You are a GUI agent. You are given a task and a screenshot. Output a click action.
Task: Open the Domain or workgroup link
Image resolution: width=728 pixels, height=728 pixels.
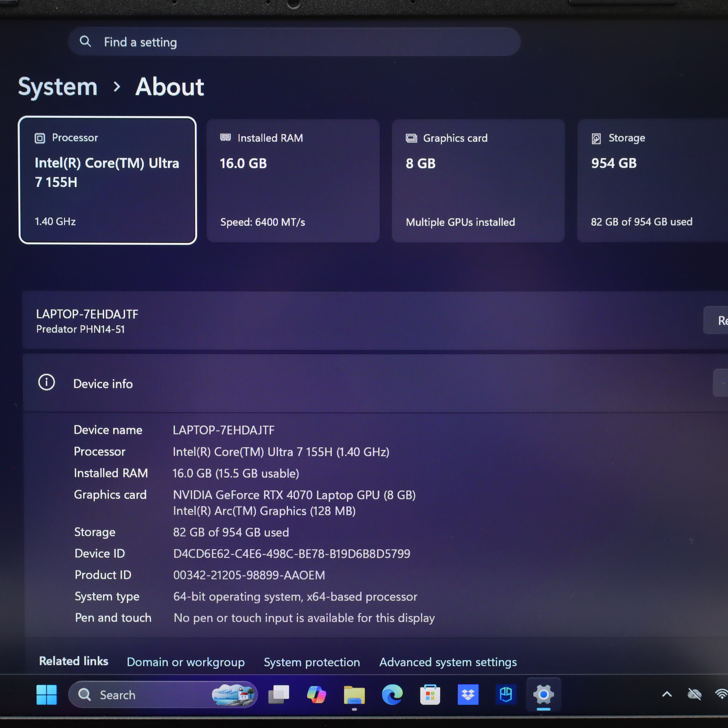[186, 662]
